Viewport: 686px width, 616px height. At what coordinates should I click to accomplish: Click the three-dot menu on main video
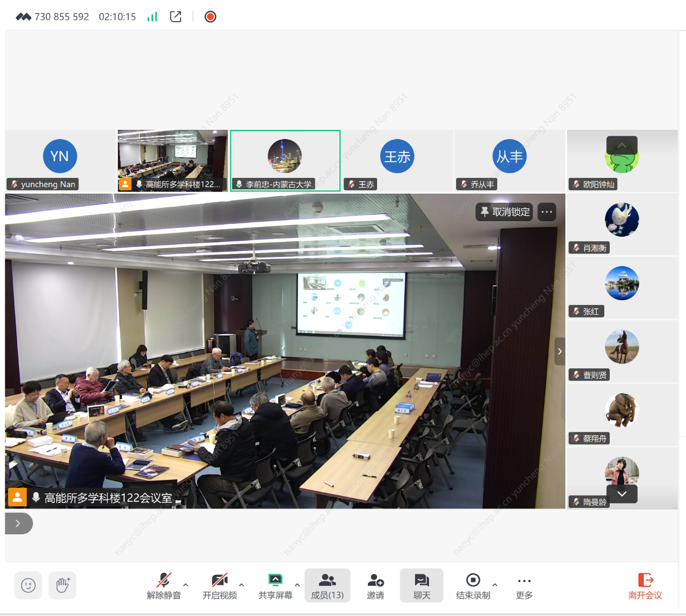click(x=547, y=212)
